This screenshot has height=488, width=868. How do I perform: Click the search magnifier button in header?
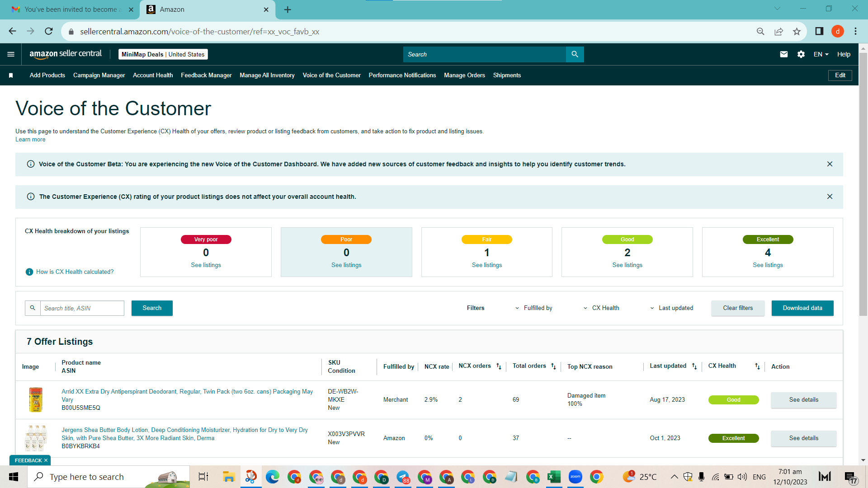tap(575, 54)
